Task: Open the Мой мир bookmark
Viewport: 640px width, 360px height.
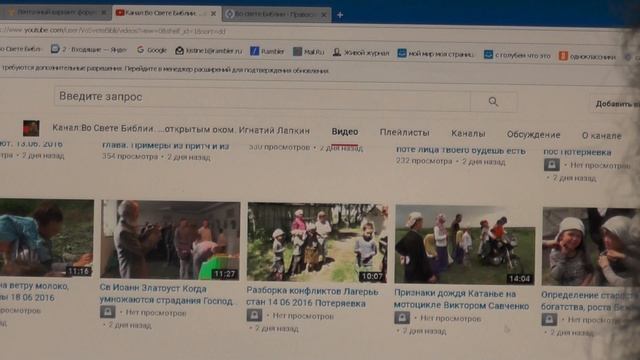Action: [436, 54]
